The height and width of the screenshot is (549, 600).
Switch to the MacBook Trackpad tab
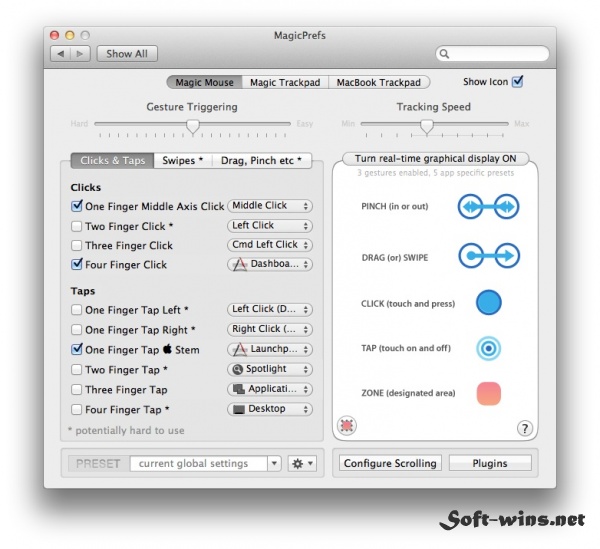coord(379,82)
